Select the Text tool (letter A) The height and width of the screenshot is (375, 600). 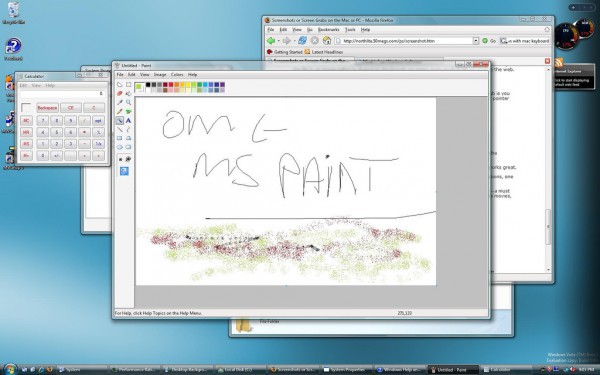128,121
